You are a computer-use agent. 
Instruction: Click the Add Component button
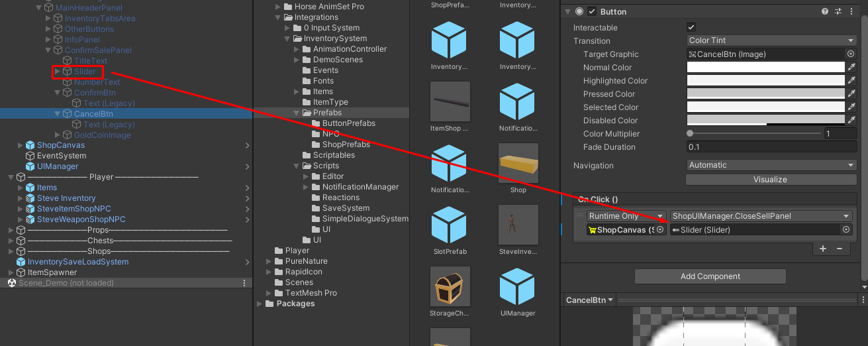click(710, 276)
